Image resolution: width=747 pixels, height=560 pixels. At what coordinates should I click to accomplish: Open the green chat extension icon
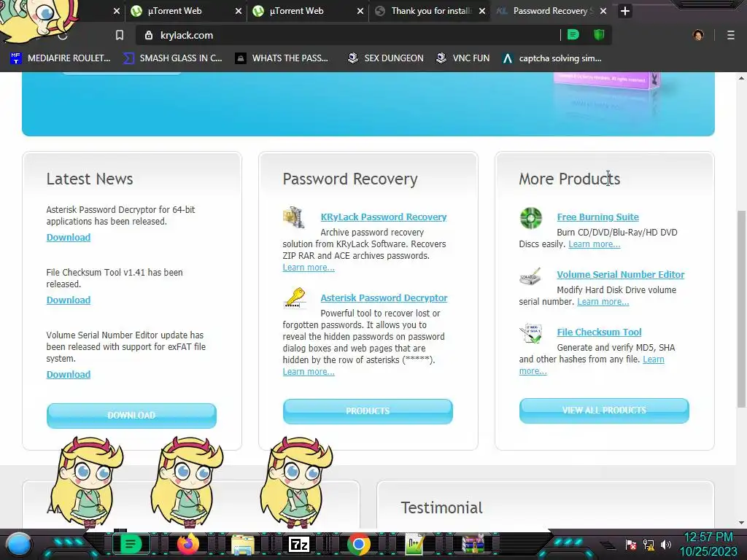click(x=573, y=35)
